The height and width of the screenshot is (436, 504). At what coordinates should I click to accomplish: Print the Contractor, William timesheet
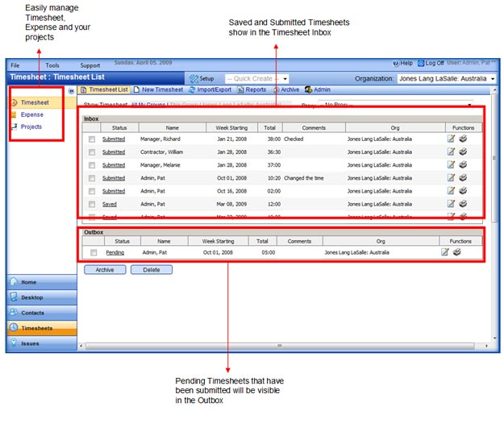coord(463,152)
